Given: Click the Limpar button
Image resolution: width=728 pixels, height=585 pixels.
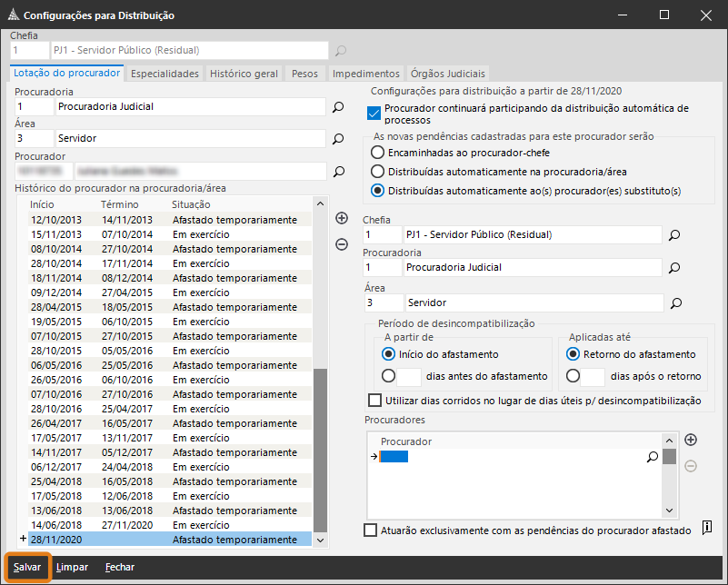Looking at the screenshot, I should click(x=72, y=567).
